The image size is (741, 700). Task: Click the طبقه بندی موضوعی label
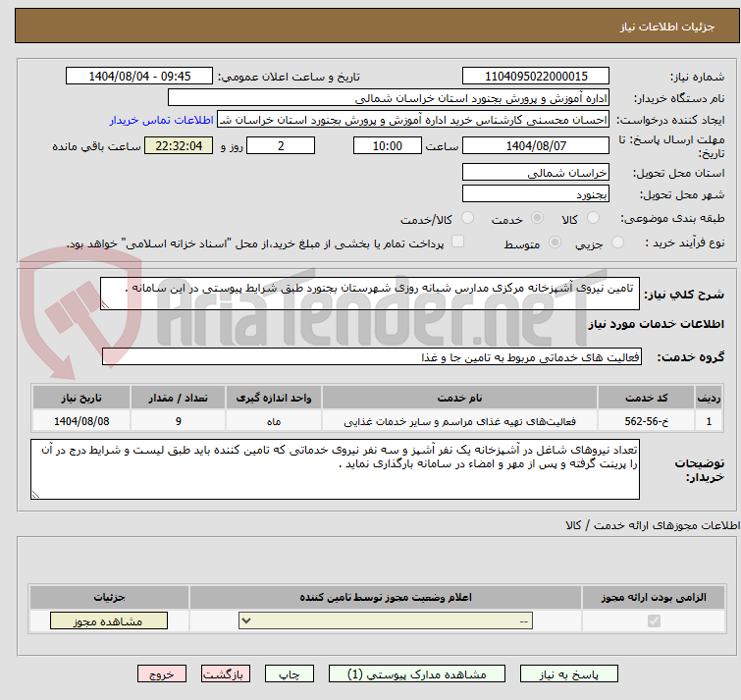672,218
